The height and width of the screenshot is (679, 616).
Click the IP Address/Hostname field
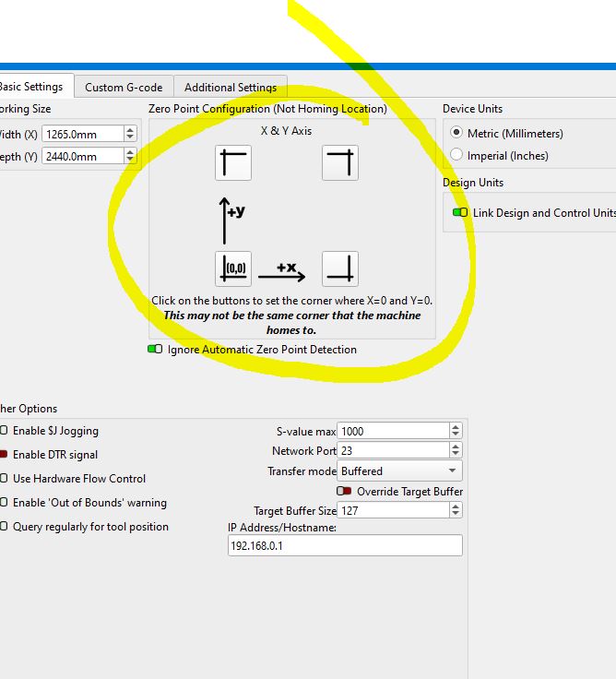click(x=345, y=545)
